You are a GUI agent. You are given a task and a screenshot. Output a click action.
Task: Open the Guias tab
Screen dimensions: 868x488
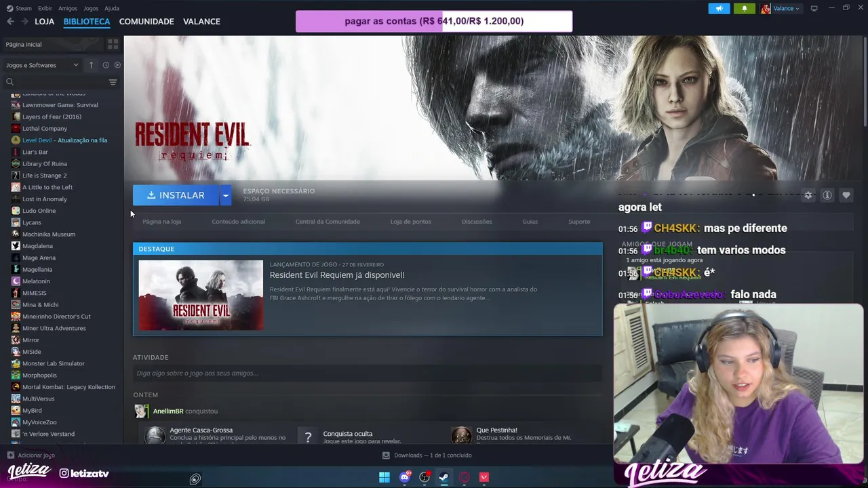tap(530, 222)
